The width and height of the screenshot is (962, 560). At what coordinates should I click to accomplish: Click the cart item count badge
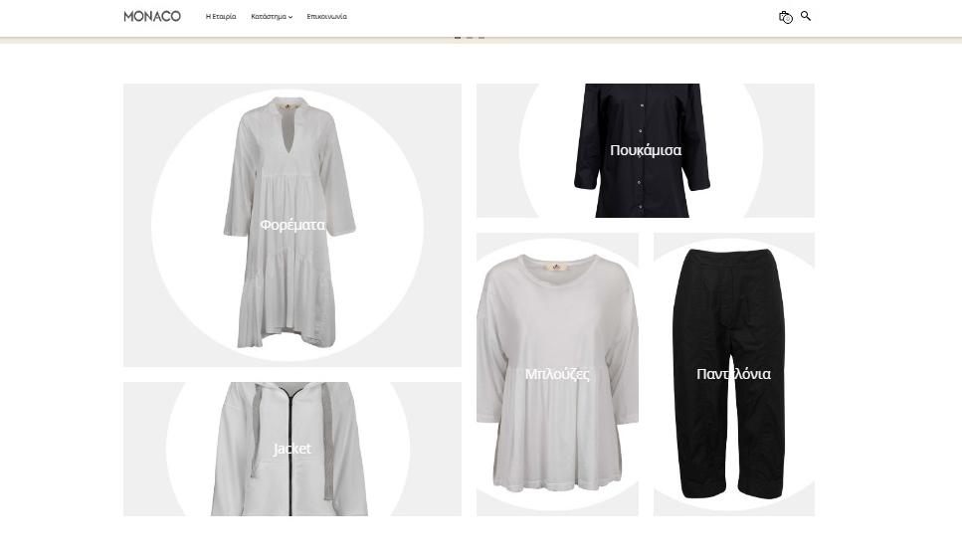[788, 19]
